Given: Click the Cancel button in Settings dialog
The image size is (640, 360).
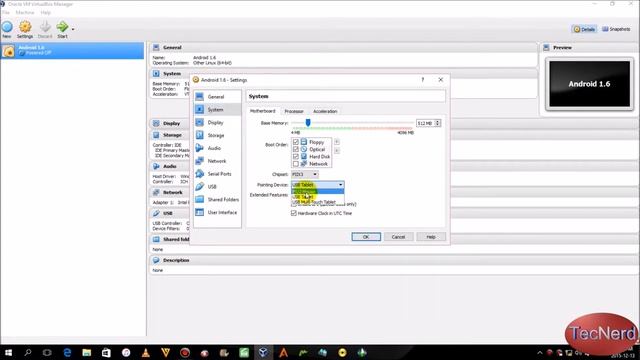Looking at the screenshot, I should (x=398, y=237).
